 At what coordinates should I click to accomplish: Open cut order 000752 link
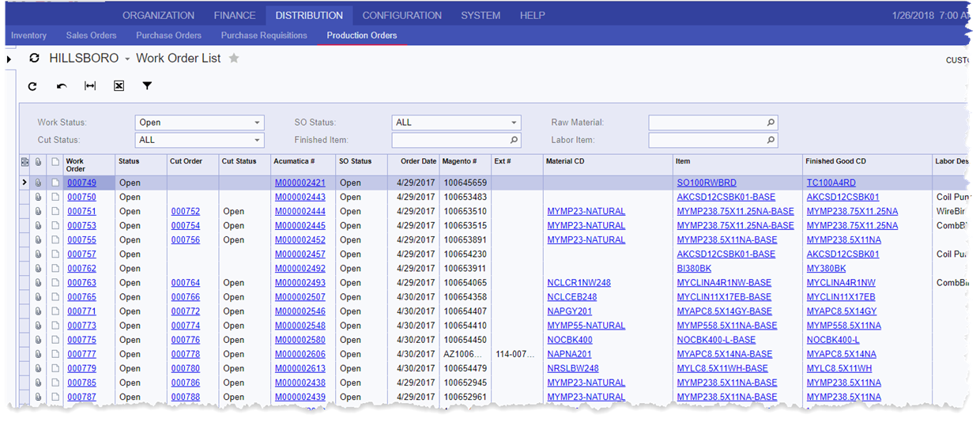coord(186,211)
